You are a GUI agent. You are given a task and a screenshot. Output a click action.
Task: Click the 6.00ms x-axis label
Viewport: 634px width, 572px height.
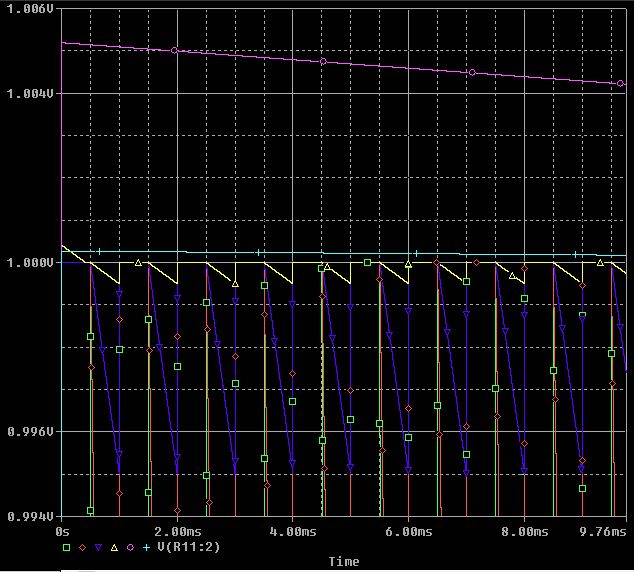click(408, 531)
